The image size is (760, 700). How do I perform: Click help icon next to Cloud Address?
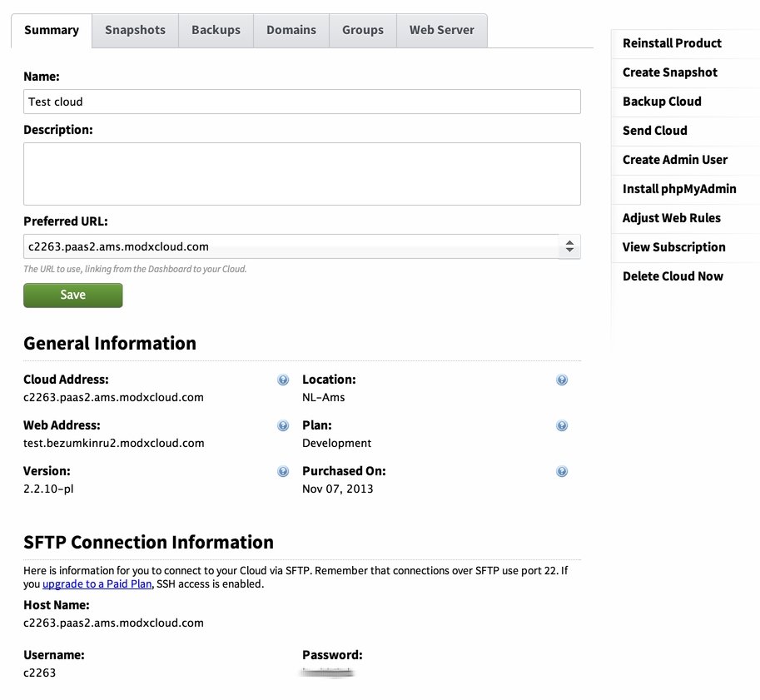pos(283,380)
